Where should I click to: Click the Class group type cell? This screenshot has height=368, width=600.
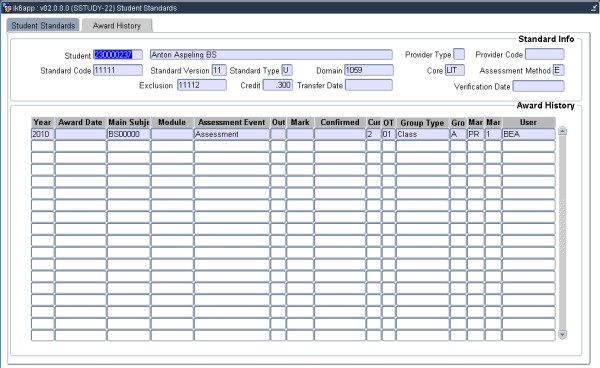422,134
